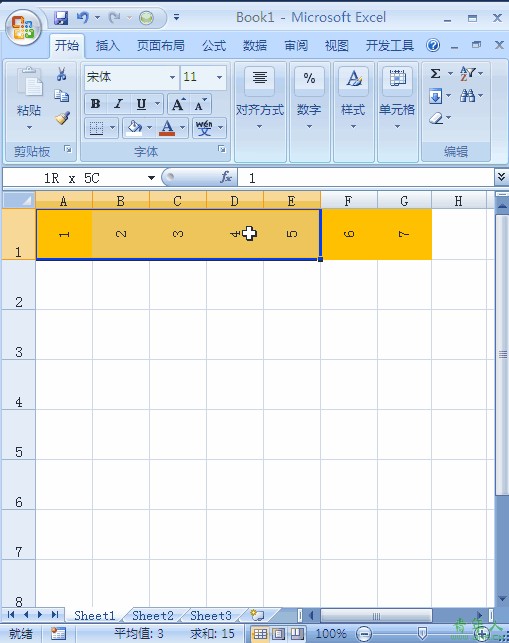This screenshot has height=643, width=509.
Task: Click the fill color paint bucket swatch
Action: coord(135,128)
